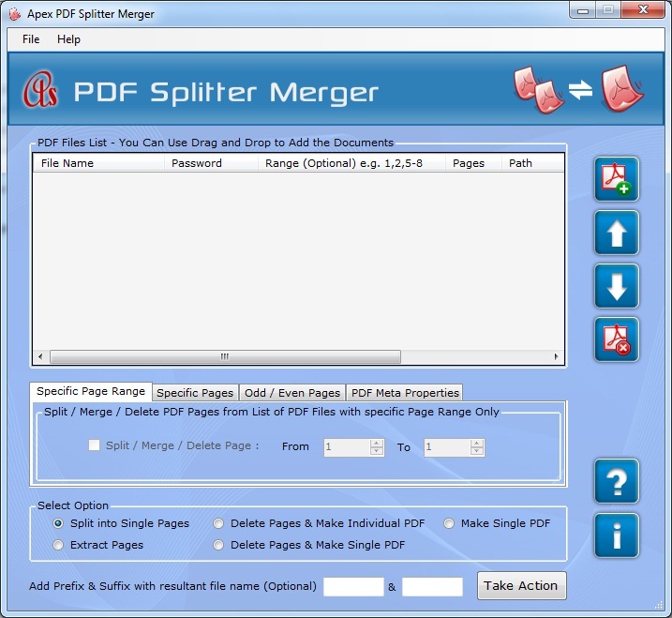
Task: Click the file list scroll right arrow
Action: pyautogui.click(x=557, y=356)
